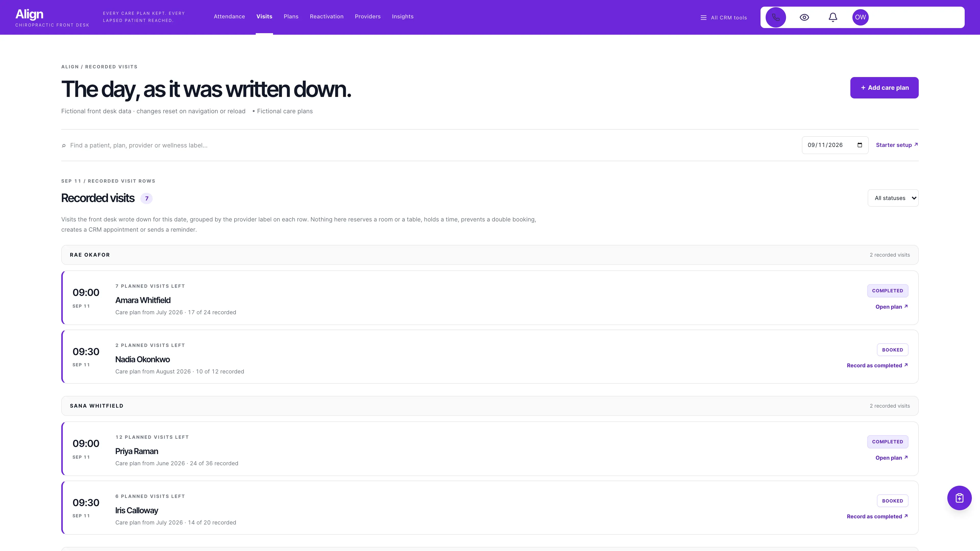Expand the All statuses dropdown
The width and height of the screenshot is (980, 551).
(x=893, y=198)
